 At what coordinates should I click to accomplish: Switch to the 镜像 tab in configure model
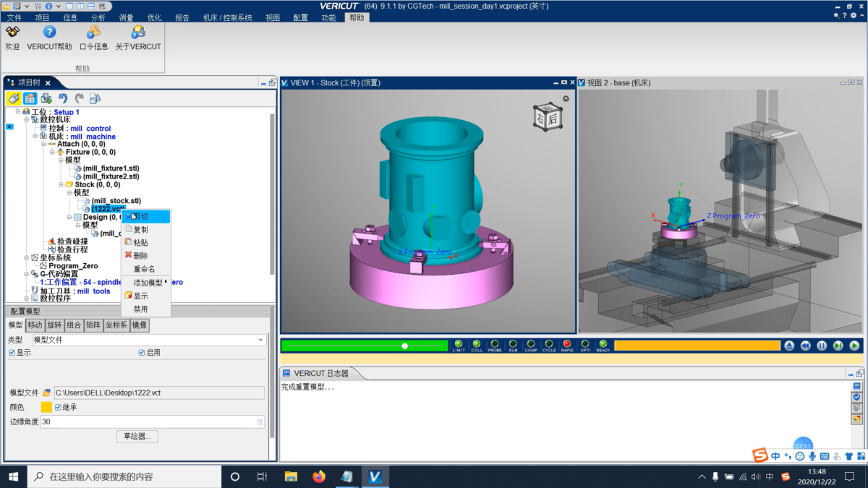coord(140,325)
